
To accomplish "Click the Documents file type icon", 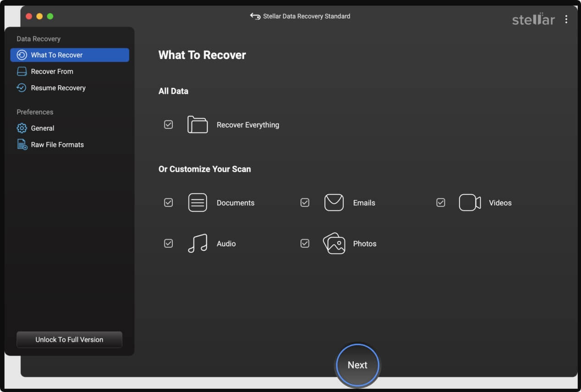I will (x=197, y=202).
